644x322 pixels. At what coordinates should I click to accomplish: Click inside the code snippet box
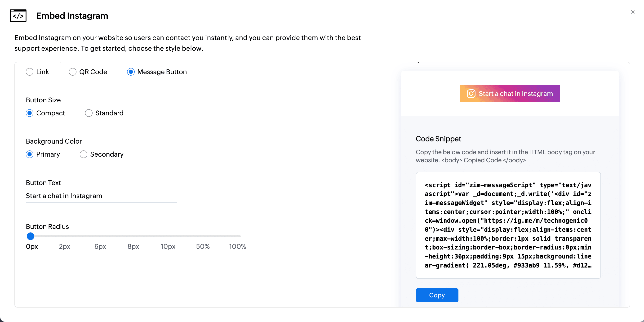(508, 225)
